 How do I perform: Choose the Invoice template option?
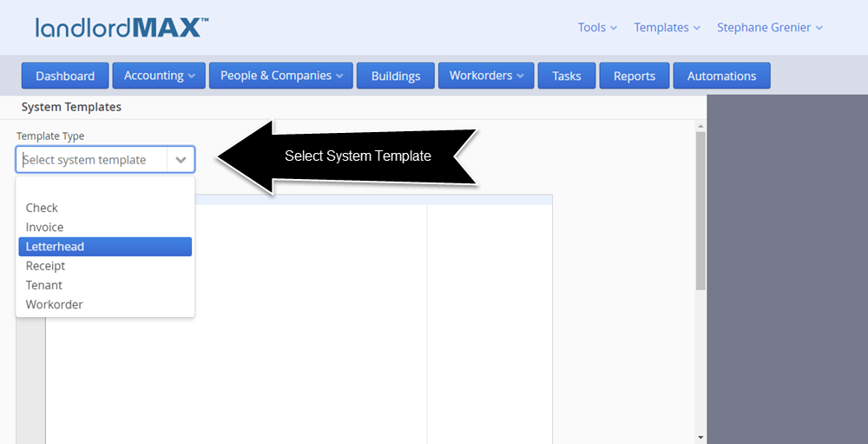coord(105,228)
